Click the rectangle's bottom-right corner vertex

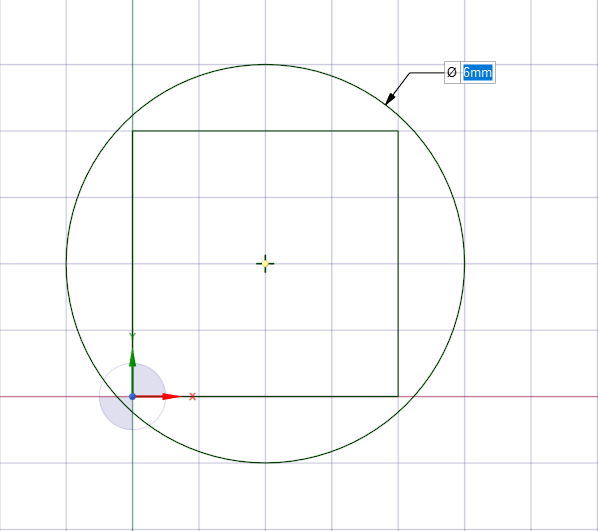pyautogui.click(x=398, y=397)
